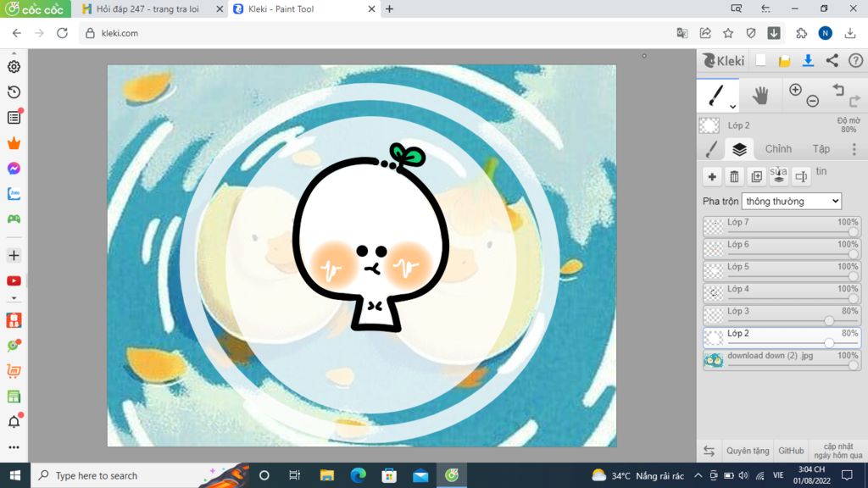Duplicate the current layer
Viewport: 868px width, 488px height.
point(757,176)
